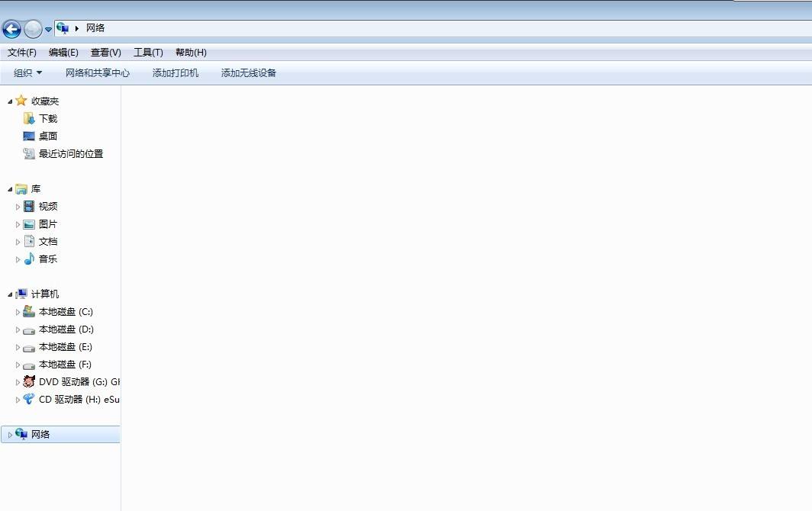
Task: Click the 下载 folder icon
Action: (29, 118)
